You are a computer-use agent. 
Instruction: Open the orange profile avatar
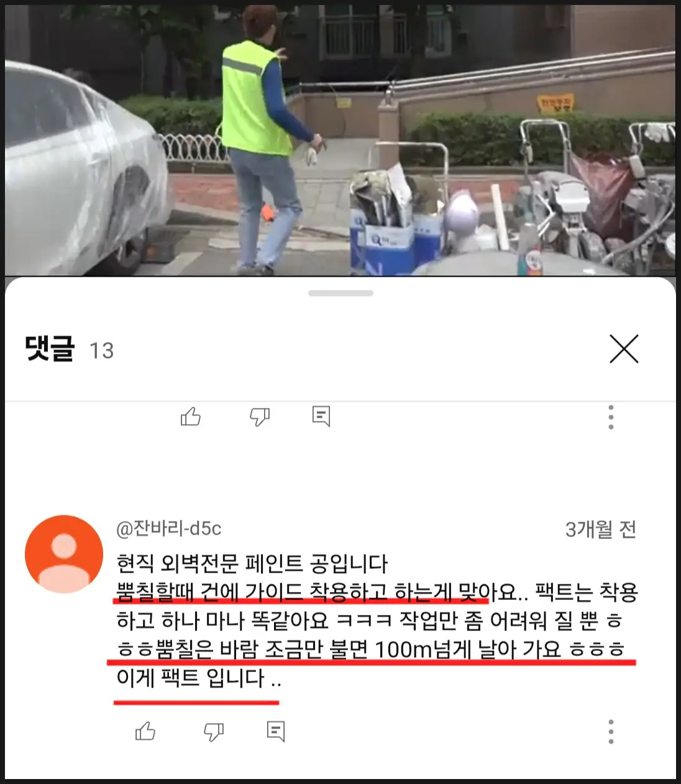point(64,554)
